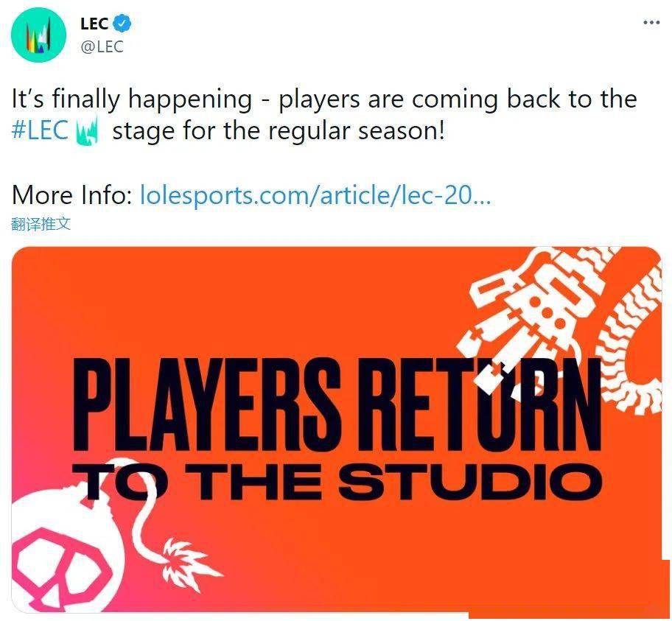
Task: Open the #LEC hashtag
Action: (40, 130)
